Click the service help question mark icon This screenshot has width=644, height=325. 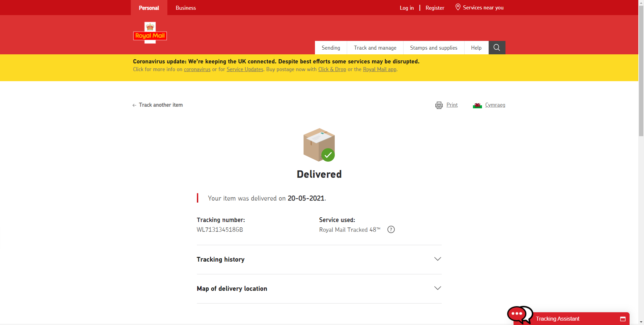point(391,230)
